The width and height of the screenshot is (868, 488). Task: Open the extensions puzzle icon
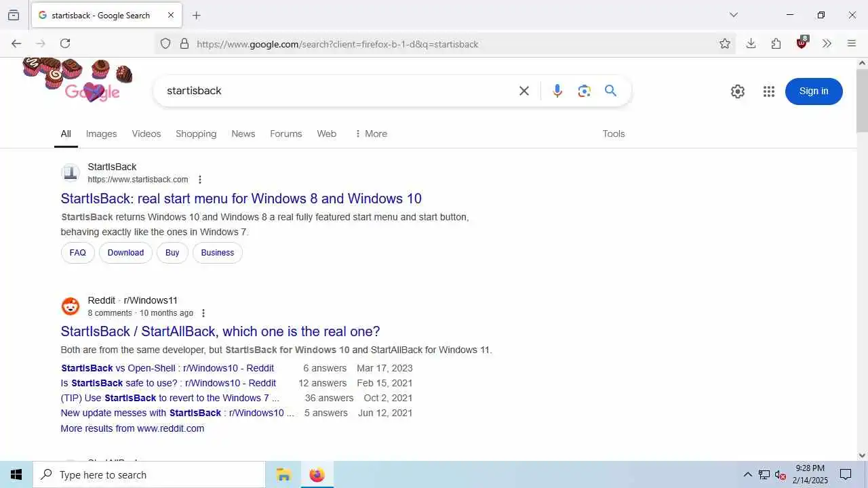click(x=776, y=43)
